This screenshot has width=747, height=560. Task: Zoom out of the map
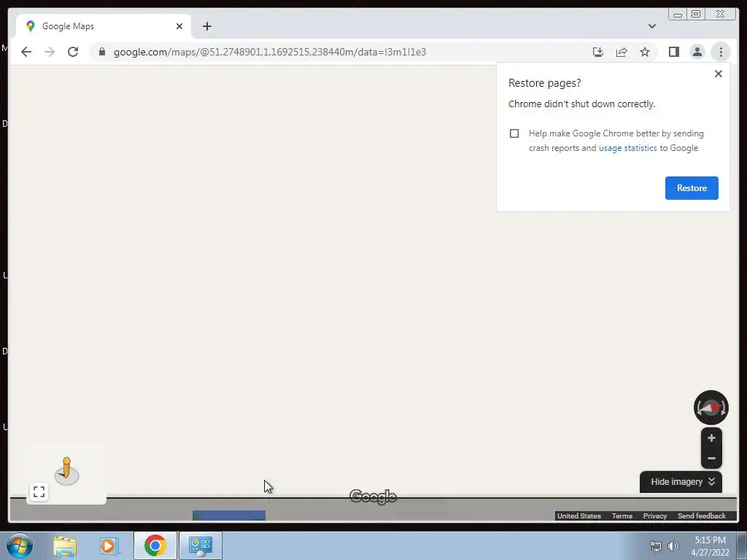coord(711,459)
